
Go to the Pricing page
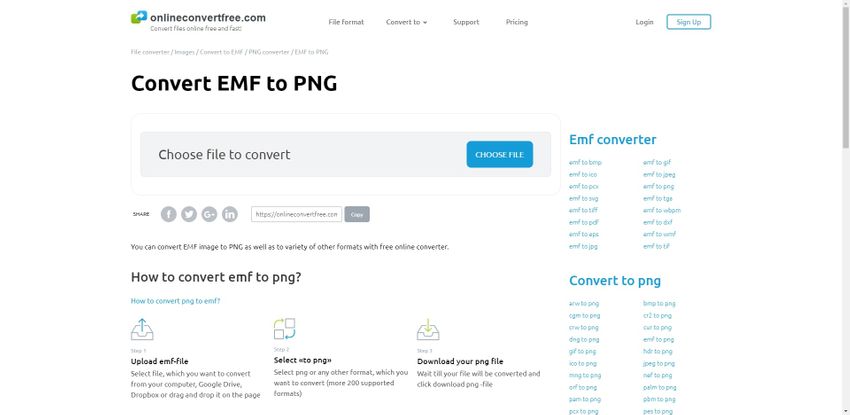pyautogui.click(x=517, y=22)
